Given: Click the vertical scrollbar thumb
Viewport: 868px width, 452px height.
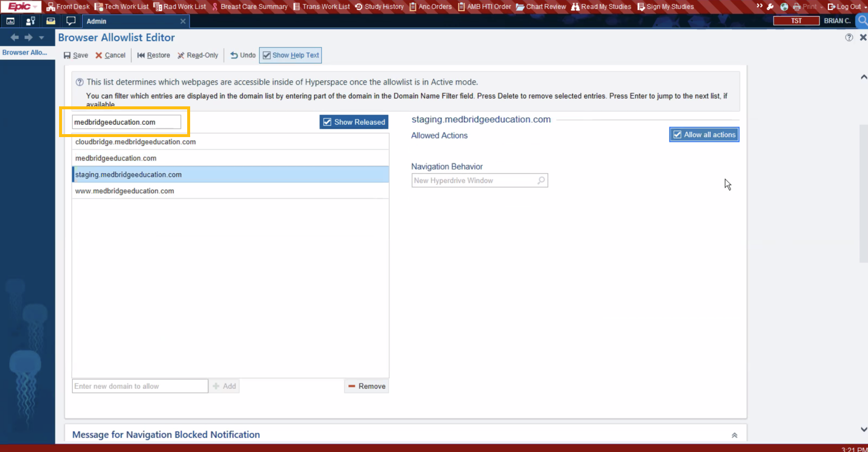Looking at the screenshot, I should tap(864, 194).
